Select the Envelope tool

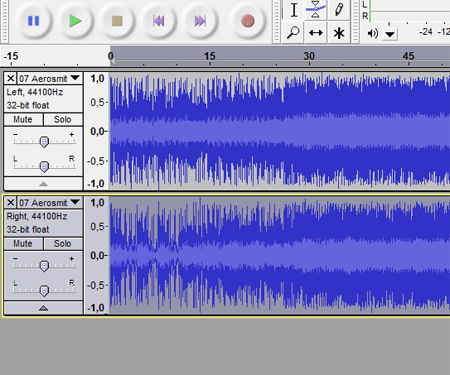[316, 10]
